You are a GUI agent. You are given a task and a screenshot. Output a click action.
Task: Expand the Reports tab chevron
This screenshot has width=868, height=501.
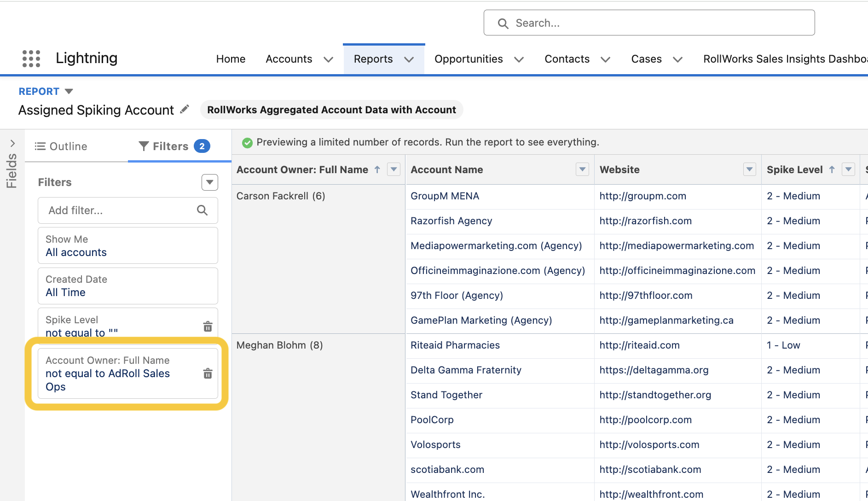click(x=409, y=59)
